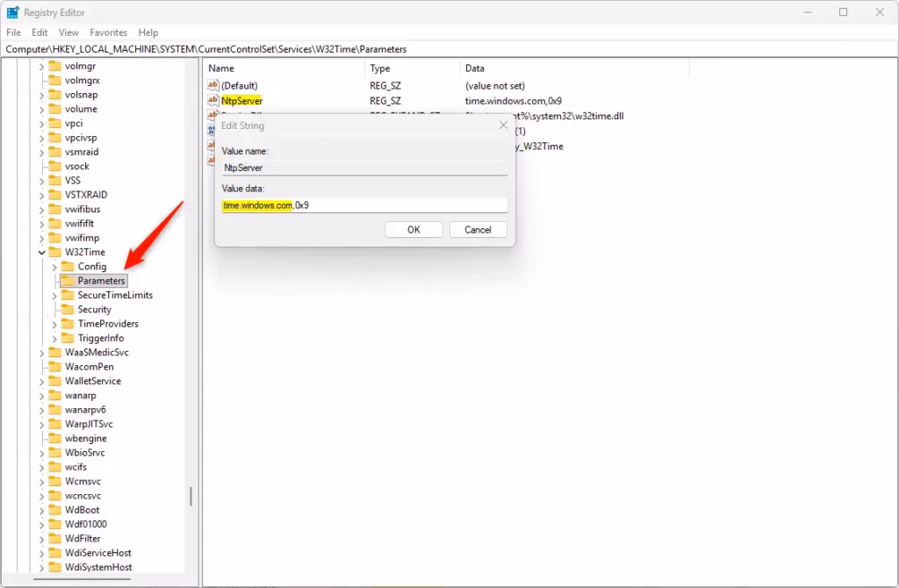The image size is (899, 588).
Task: Click the volume folder icon
Action: click(55, 109)
